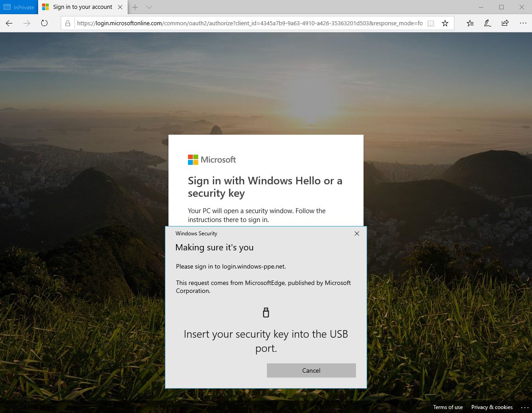Add this page to favorites with star
This screenshot has width=532, height=413.
tap(445, 23)
